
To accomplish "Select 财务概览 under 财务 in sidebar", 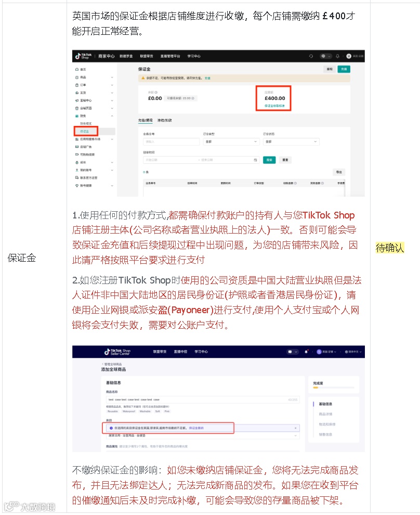I will click(x=86, y=123).
